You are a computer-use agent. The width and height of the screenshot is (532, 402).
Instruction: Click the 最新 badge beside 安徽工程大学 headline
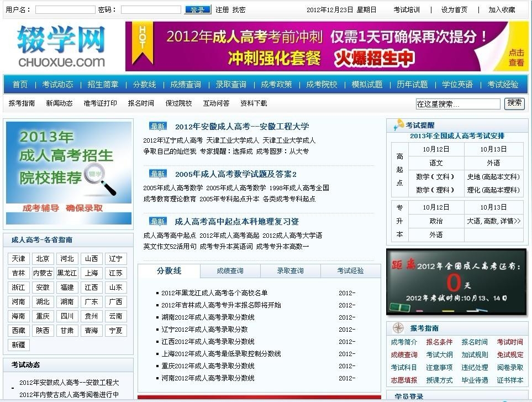(x=158, y=127)
